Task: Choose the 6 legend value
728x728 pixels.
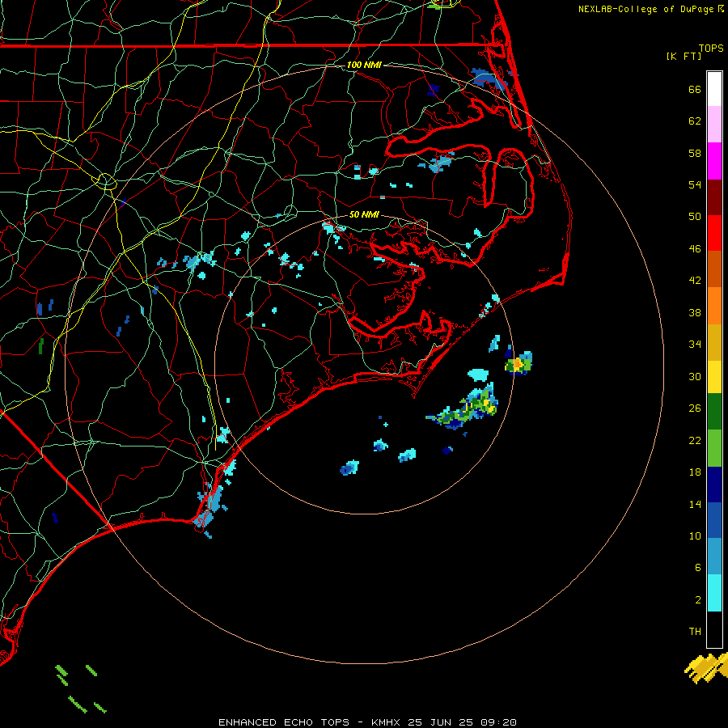Action: pos(698,568)
